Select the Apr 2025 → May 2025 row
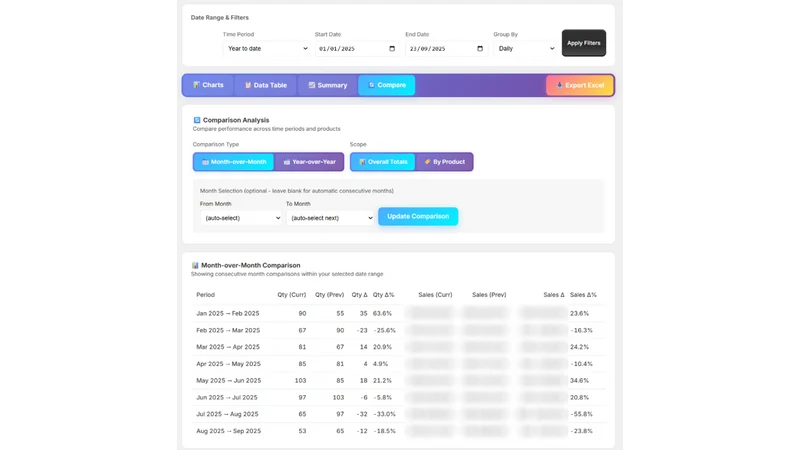800x450 pixels. (x=399, y=364)
